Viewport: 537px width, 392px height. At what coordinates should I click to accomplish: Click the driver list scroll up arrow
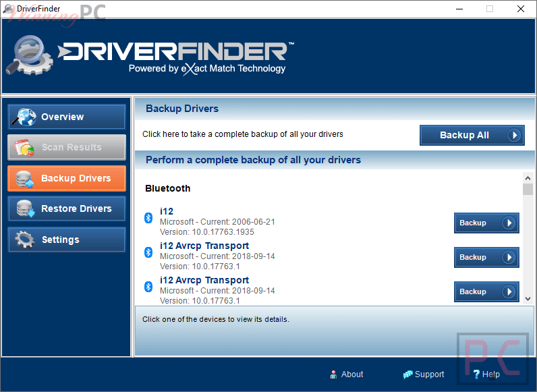click(x=528, y=178)
